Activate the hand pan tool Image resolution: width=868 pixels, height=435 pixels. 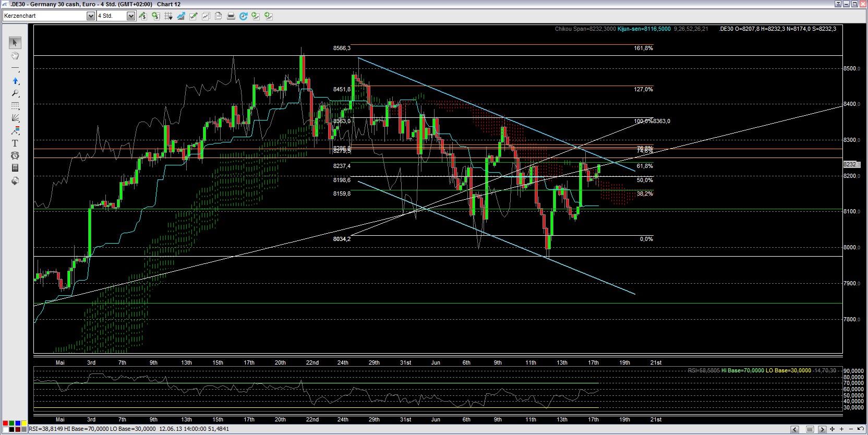(x=15, y=55)
